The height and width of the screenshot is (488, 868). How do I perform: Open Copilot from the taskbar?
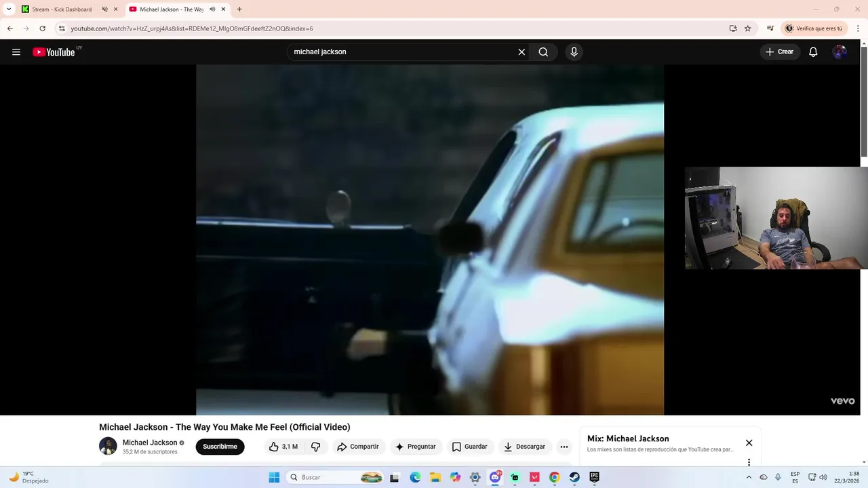(x=455, y=477)
